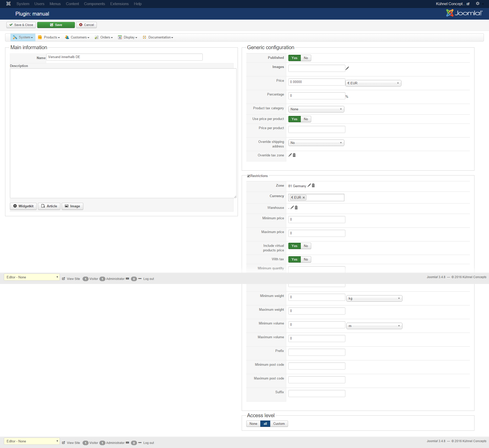Set Published to No
Viewport: 489px width, 448px height.
click(306, 58)
